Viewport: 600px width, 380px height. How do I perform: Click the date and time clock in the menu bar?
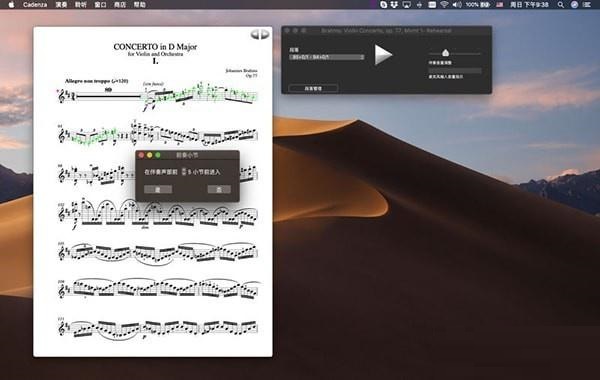529,5
